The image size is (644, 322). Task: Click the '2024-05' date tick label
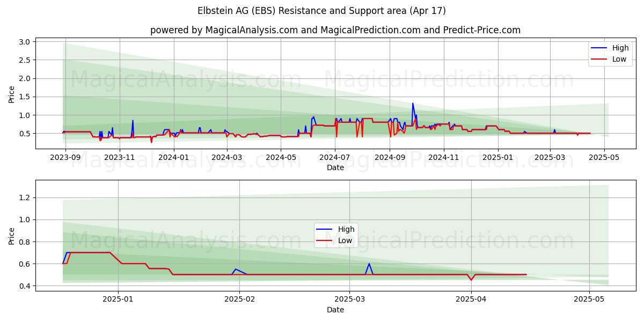[x=281, y=157]
